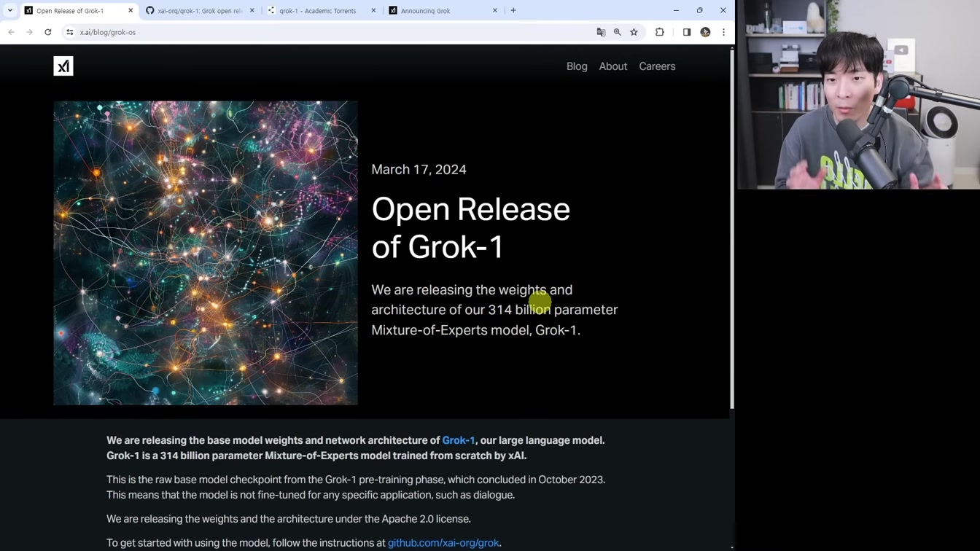The image size is (980, 551).
Task: Open a new browser tab
Action: pos(513,11)
